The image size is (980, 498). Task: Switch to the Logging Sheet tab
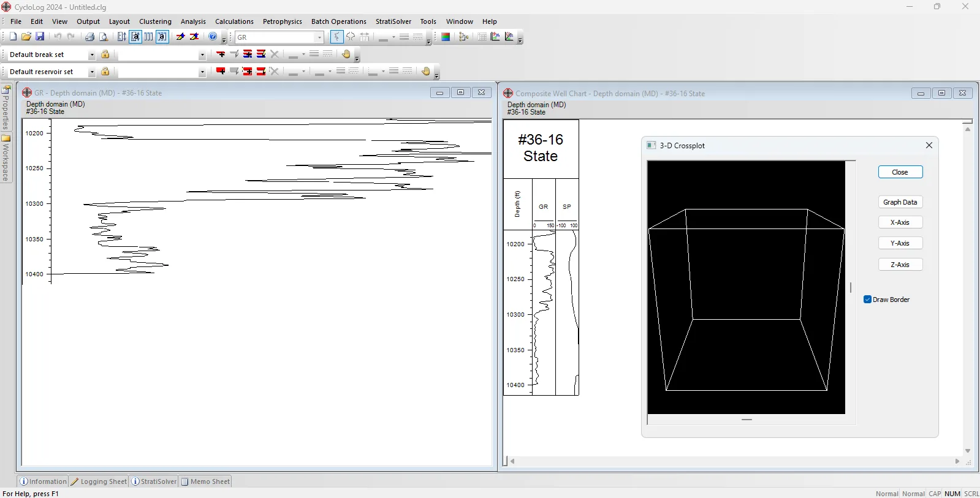99,481
